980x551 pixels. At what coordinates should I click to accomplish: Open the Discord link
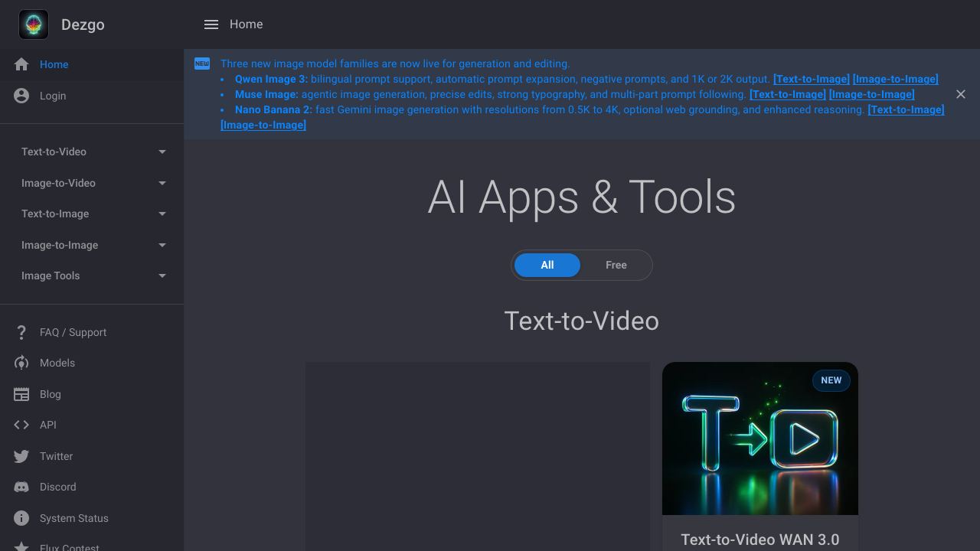(92, 487)
